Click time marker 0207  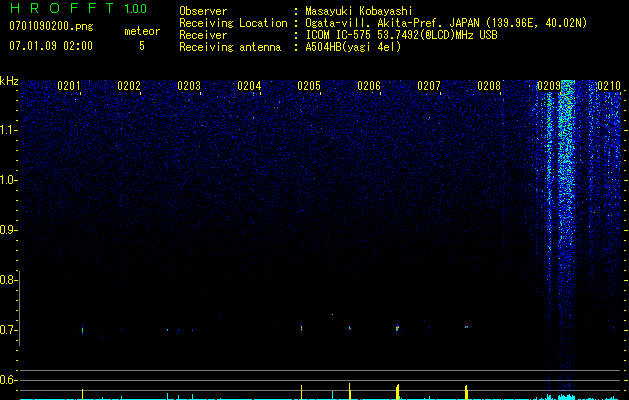click(429, 86)
